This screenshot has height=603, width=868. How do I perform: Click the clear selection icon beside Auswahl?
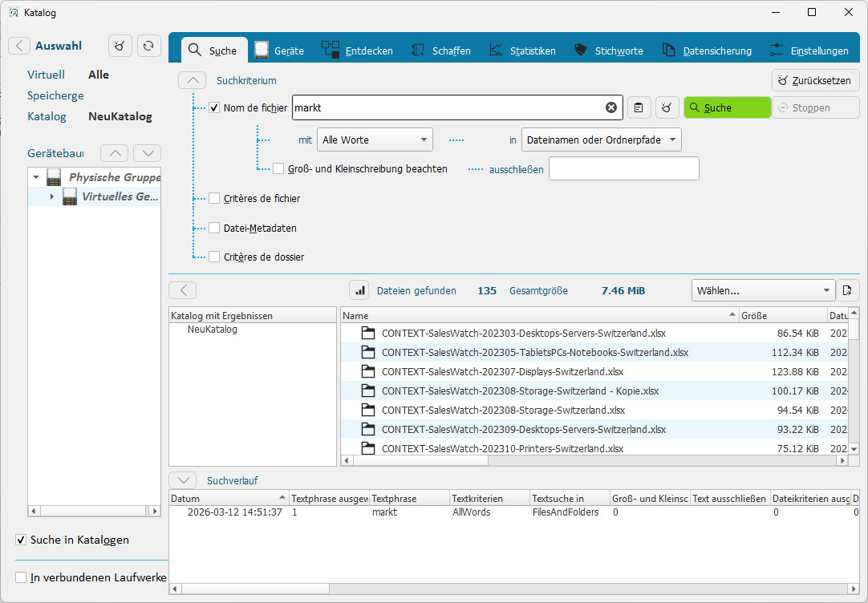120,46
